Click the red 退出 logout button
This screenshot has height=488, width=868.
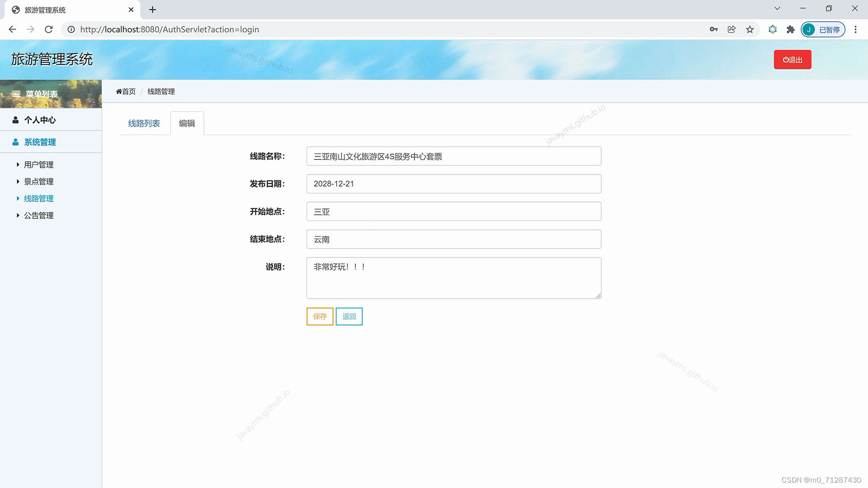tap(793, 60)
